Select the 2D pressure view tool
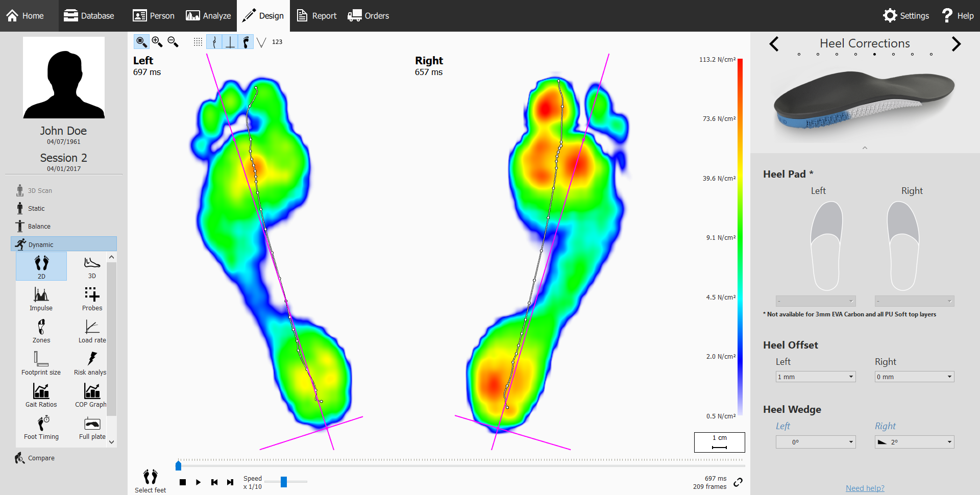The image size is (980, 495). (x=41, y=266)
